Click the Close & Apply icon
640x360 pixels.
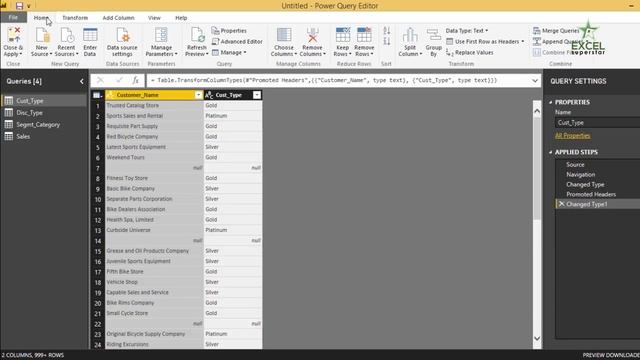point(13,35)
